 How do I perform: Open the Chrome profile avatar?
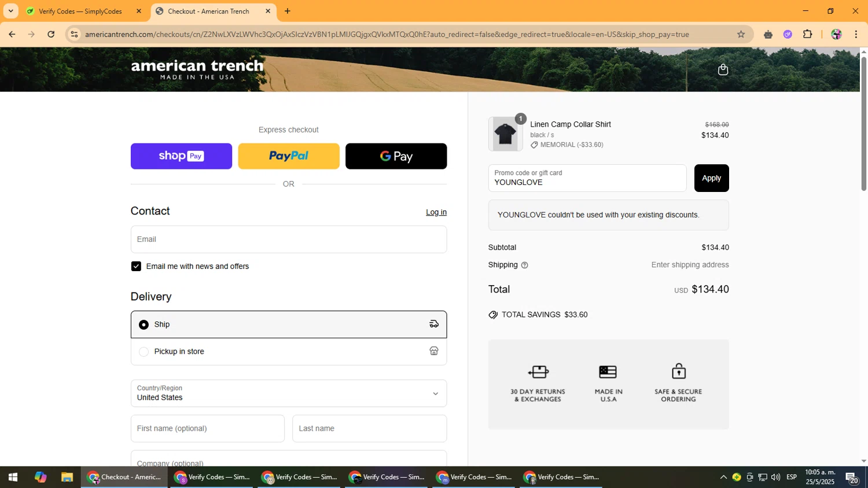point(836,34)
